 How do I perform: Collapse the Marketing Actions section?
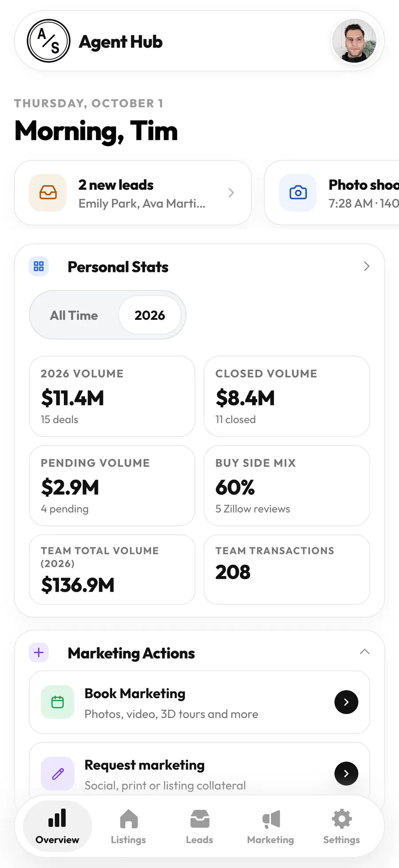point(365,652)
